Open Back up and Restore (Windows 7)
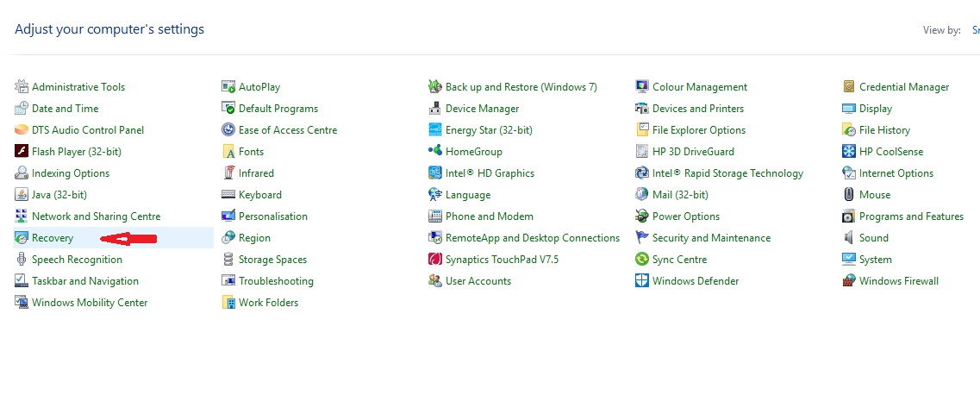Viewport: 980px width, 414px height. click(521, 87)
